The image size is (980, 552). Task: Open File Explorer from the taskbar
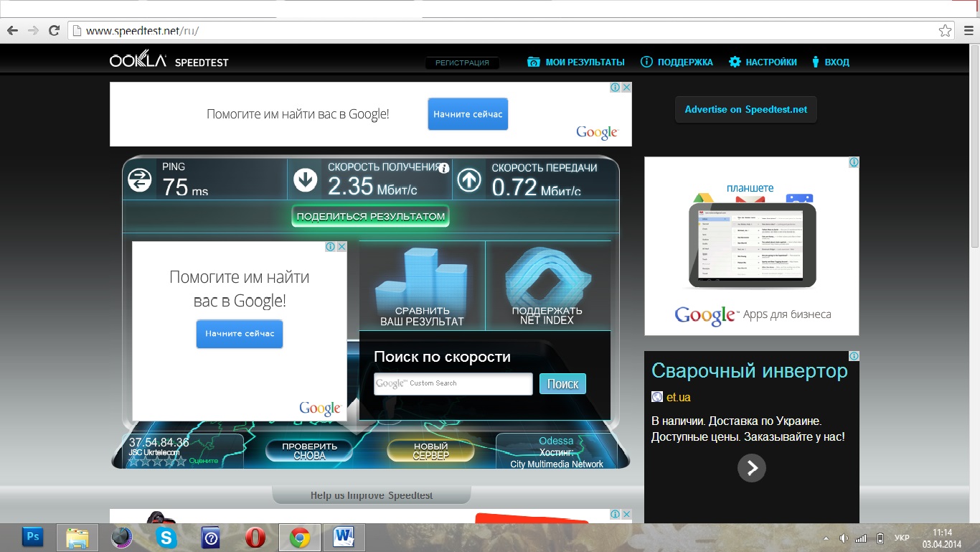point(77,537)
